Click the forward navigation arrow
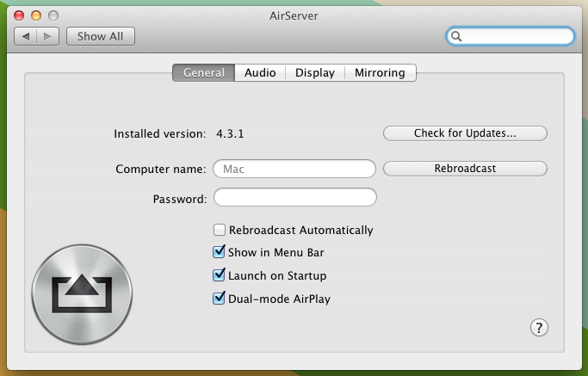 [47, 36]
